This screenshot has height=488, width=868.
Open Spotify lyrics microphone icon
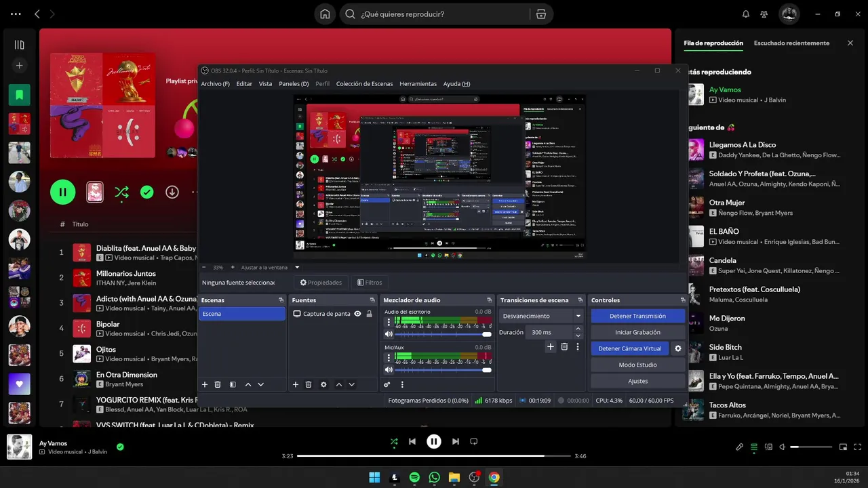pyautogui.click(x=740, y=447)
